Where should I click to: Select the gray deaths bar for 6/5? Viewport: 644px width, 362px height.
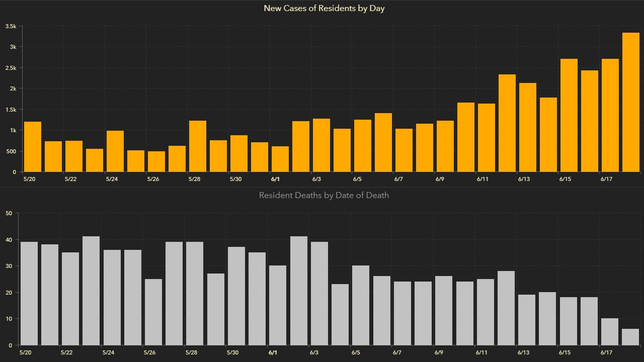[361, 305]
